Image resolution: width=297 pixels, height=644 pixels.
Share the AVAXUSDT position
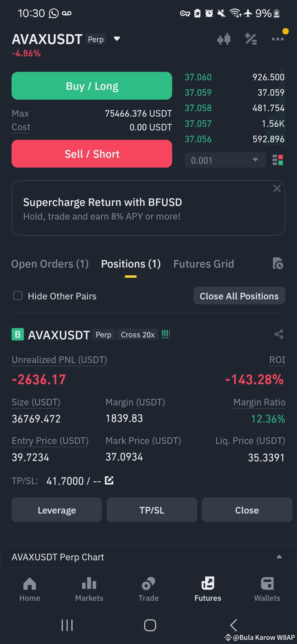click(279, 334)
